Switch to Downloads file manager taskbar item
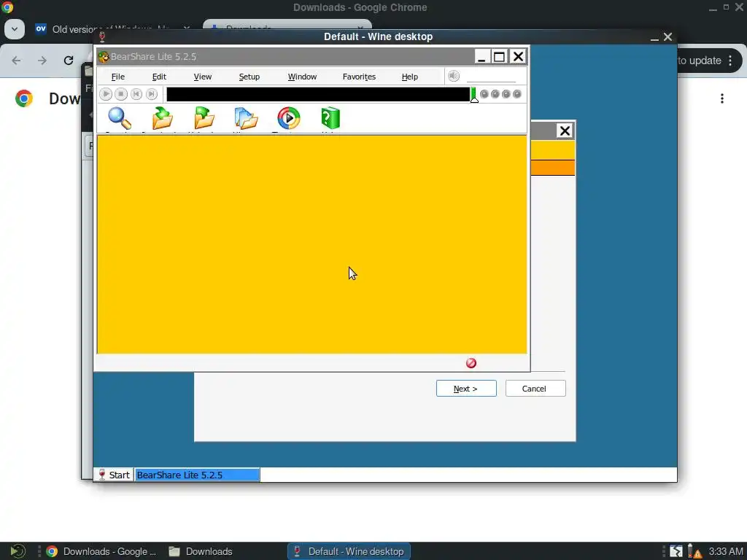 tap(201, 551)
